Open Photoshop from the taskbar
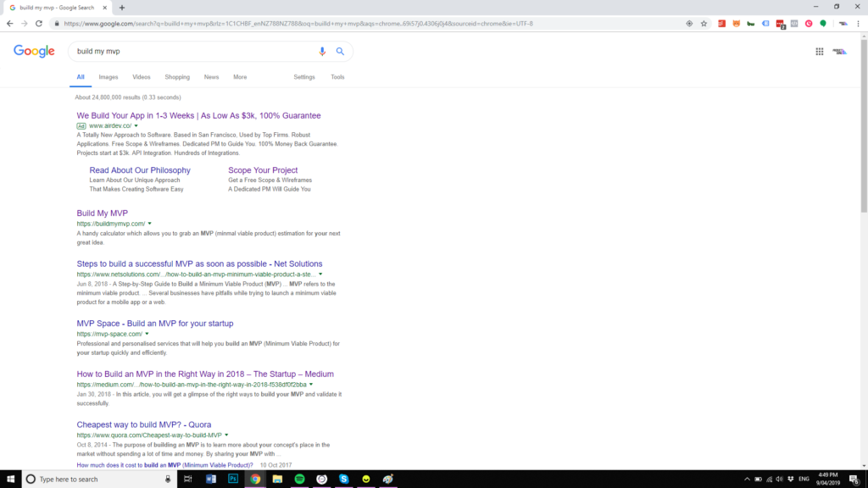 [233, 480]
